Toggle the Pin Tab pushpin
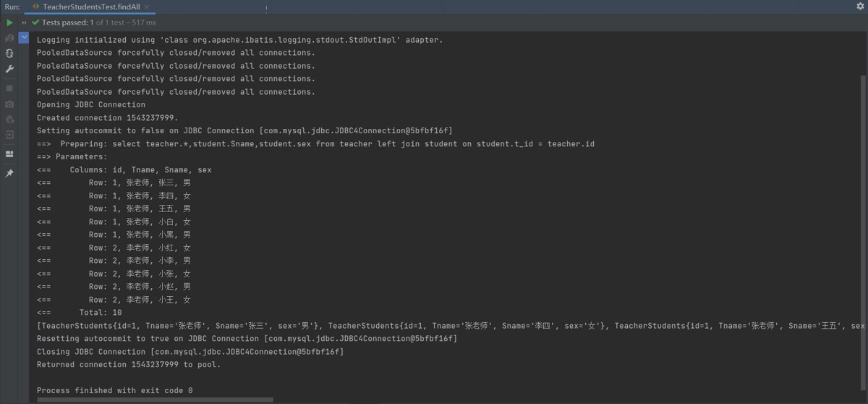The height and width of the screenshot is (404, 868). coord(9,174)
